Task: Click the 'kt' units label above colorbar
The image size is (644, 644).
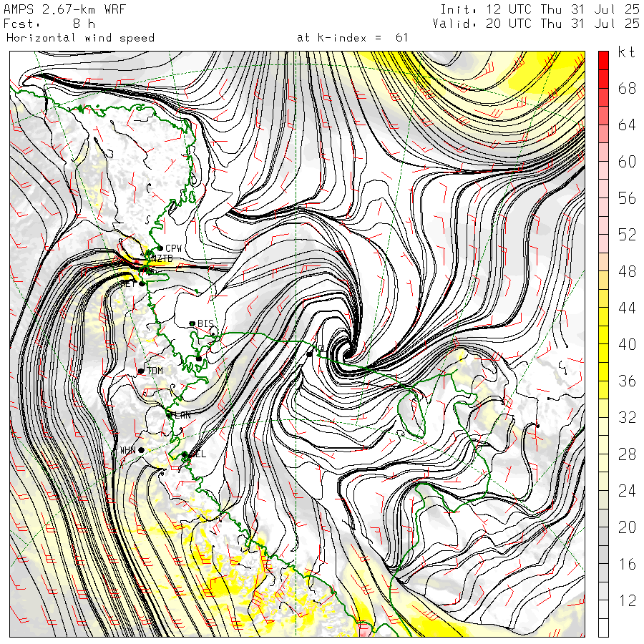Action: click(627, 52)
